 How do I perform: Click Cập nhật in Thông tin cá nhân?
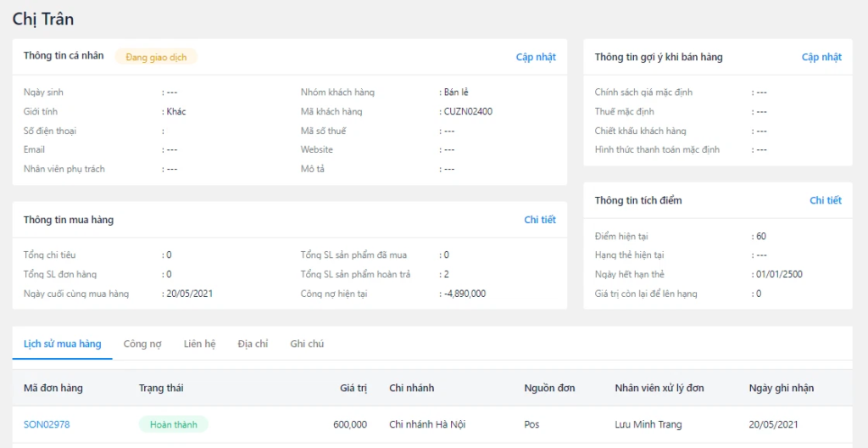(x=536, y=57)
